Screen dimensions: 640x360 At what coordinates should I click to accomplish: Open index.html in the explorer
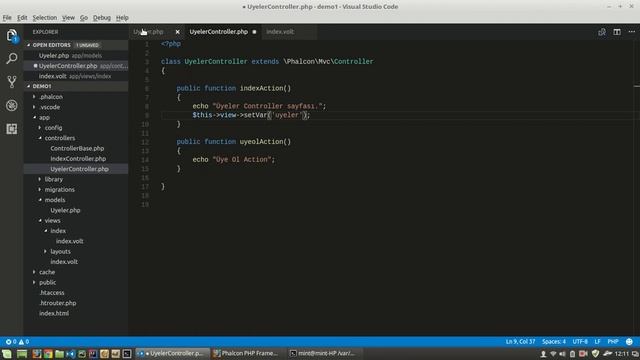54,313
